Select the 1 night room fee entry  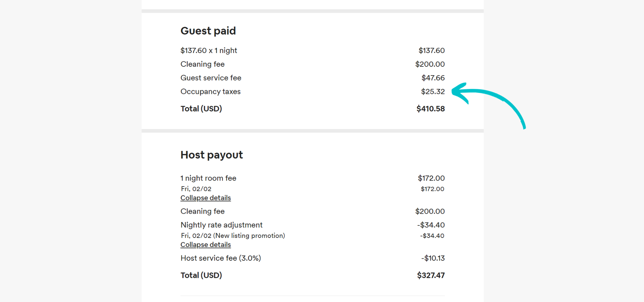pyautogui.click(x=208, y=178)
